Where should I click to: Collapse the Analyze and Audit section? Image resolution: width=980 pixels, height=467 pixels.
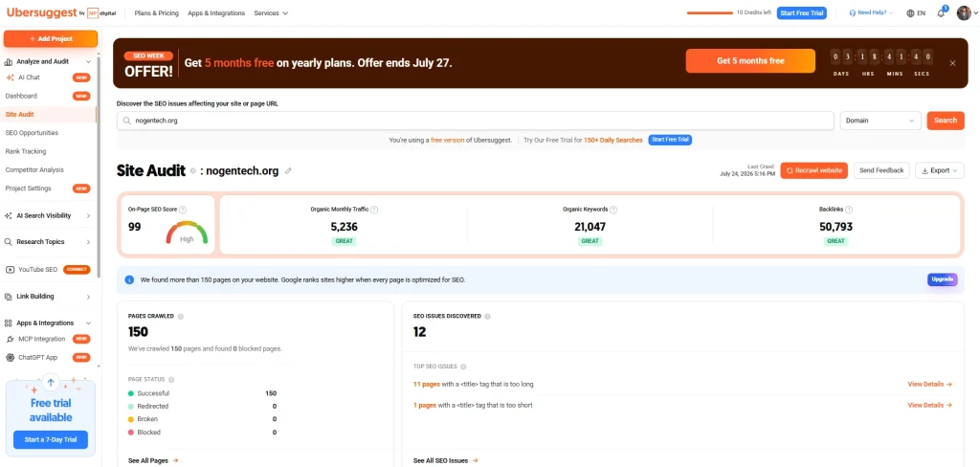[x=89, y=62]
